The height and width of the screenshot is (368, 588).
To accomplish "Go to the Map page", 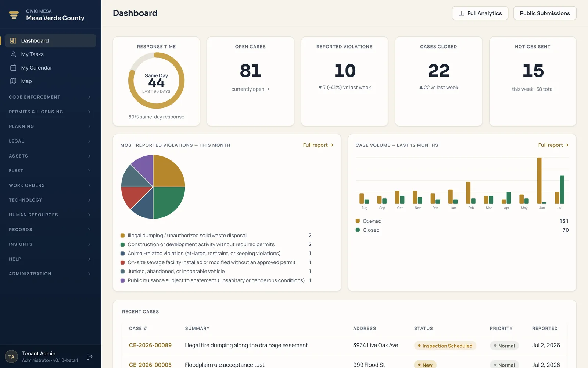I will pyautogui.click(x=51, y=81).
